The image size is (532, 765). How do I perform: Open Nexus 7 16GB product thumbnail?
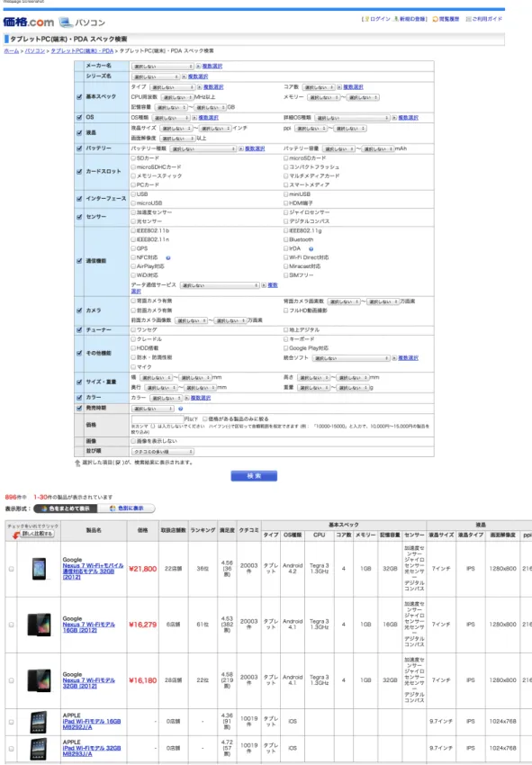39,625
